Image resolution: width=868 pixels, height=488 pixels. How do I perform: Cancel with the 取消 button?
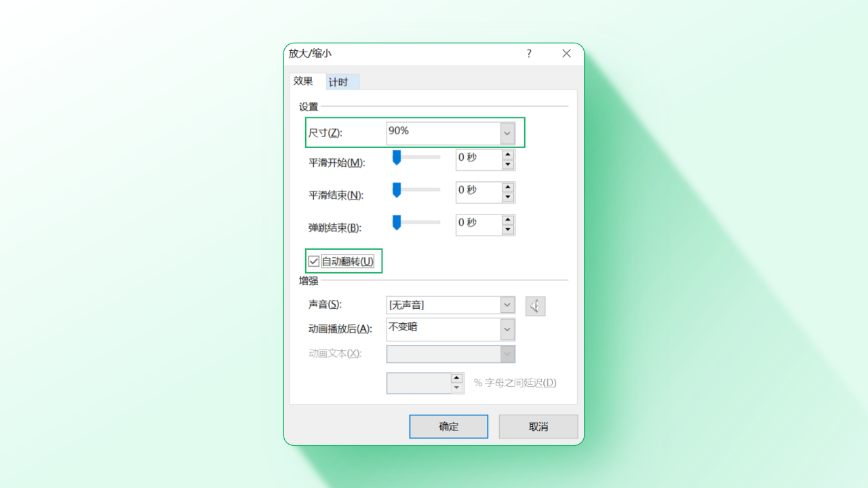(538, 426)
